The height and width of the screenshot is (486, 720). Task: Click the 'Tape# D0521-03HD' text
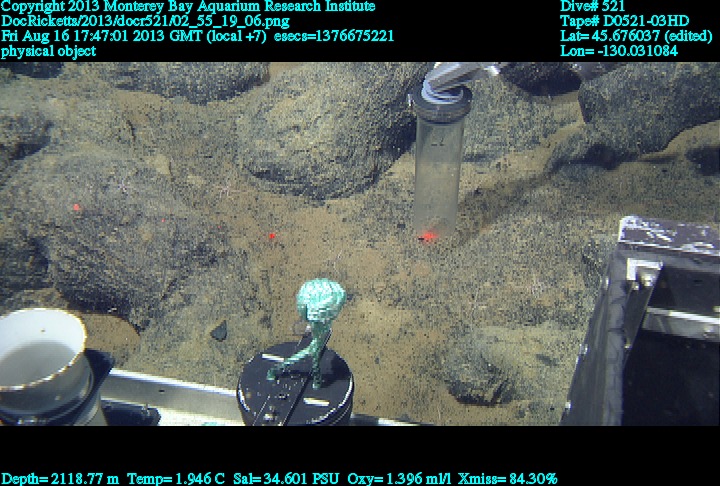(x=624, y=21)
